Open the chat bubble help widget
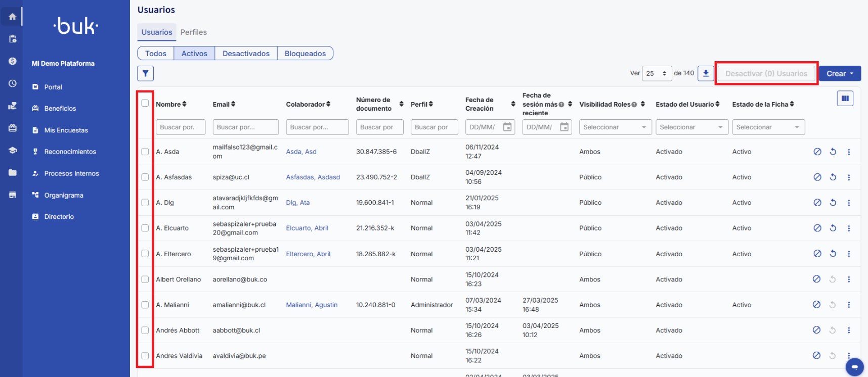Screen dimensions: 868x377 pos(854,366)
